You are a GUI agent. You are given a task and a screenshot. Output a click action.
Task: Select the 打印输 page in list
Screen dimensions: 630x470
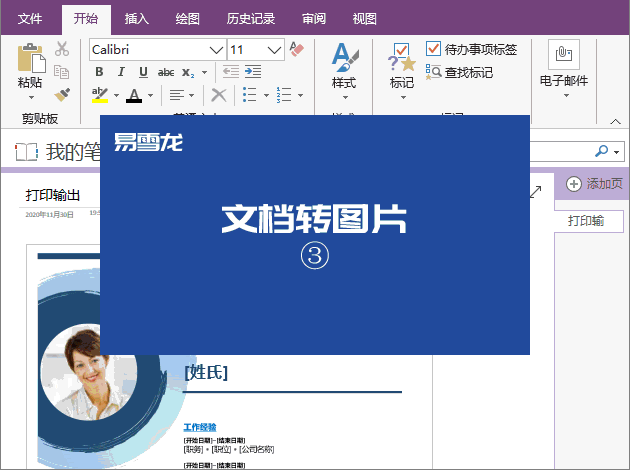point(589,221)
